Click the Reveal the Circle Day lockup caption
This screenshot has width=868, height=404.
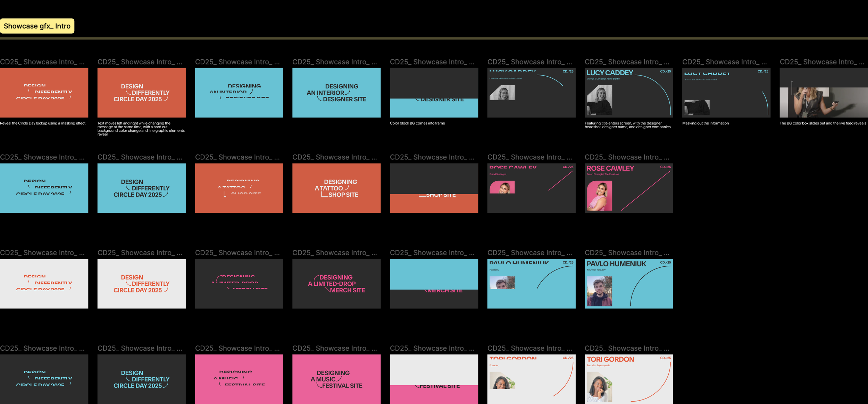pos(43,123)
